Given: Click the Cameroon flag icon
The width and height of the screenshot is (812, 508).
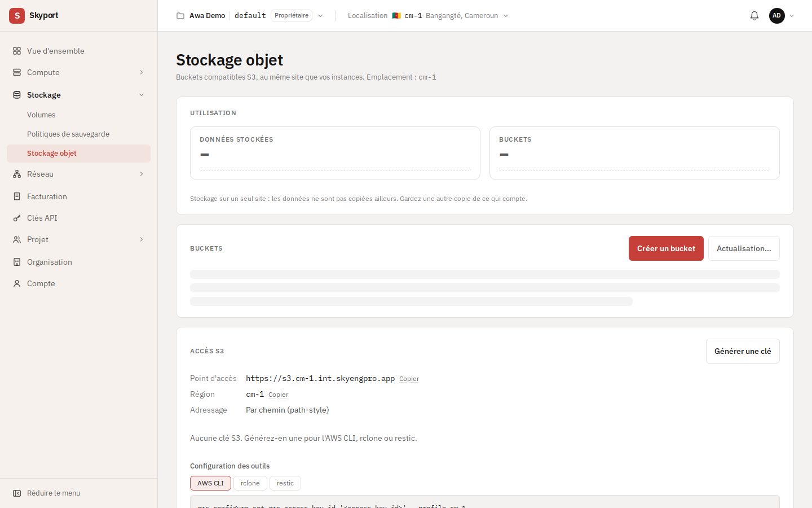Looking at the screenshot, I should click(396, 16).
